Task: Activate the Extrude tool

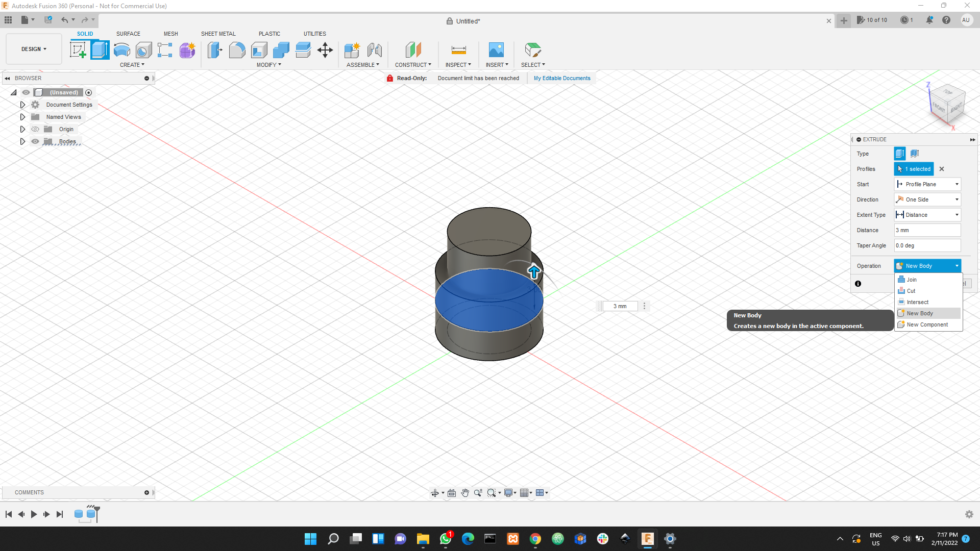Action: click(100, 49)
